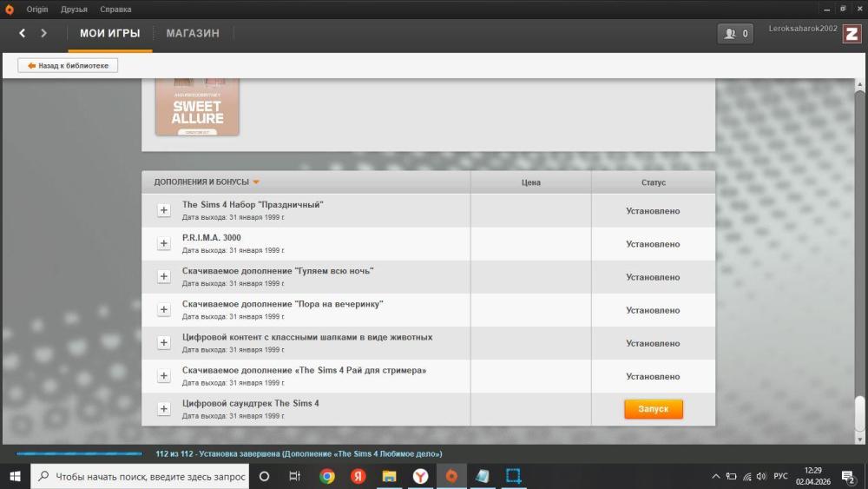Expand The Sims 4 Набор "Праздничный" row
Image resolution: width=868 pixels, height=489 pixels.
pyautogui.click(x=163, y=211)
